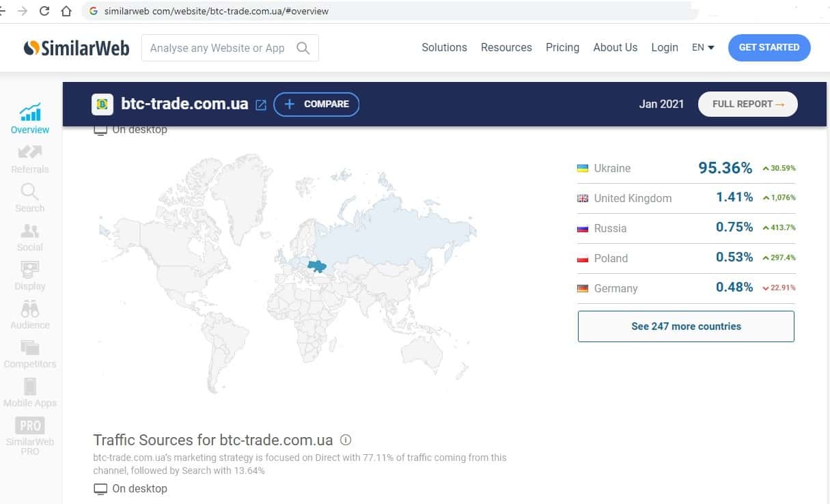Viewport: 830px width, 504px height.
Task: Click the 22.91% decrease indicator
Action: (779, 288)
